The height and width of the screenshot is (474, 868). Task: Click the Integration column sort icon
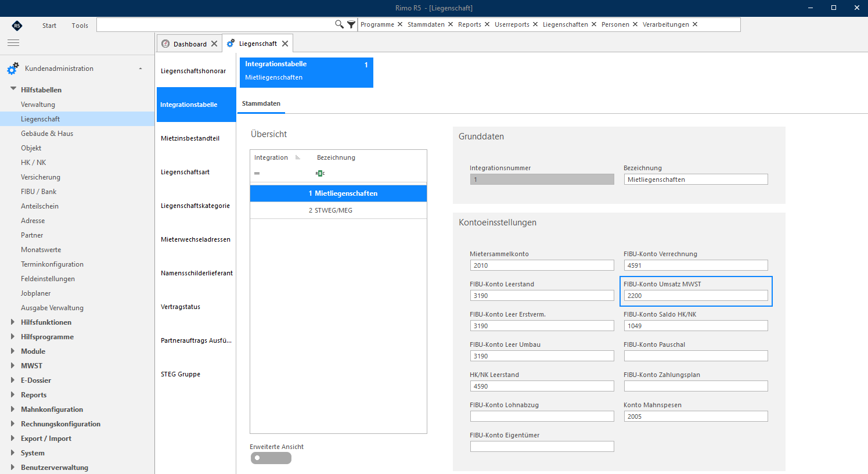tap(298, 157)
